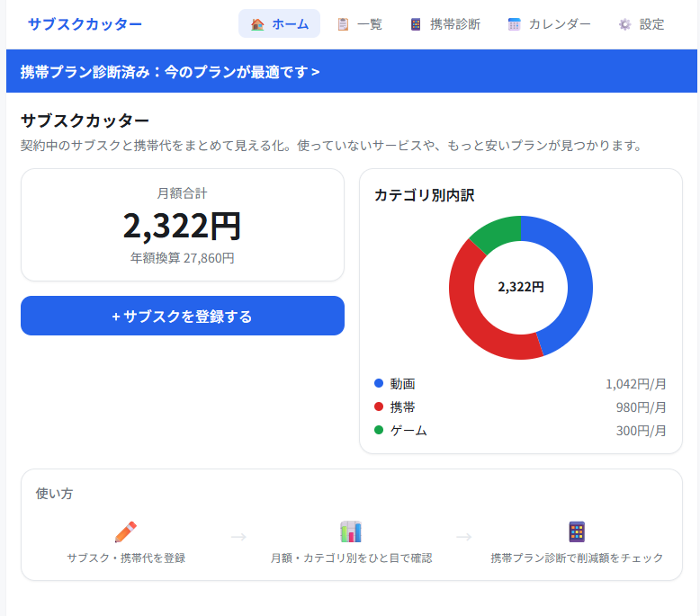Click the サブスクカッター logo link
This screenshot has height=616, width=700.
[85, 24]
